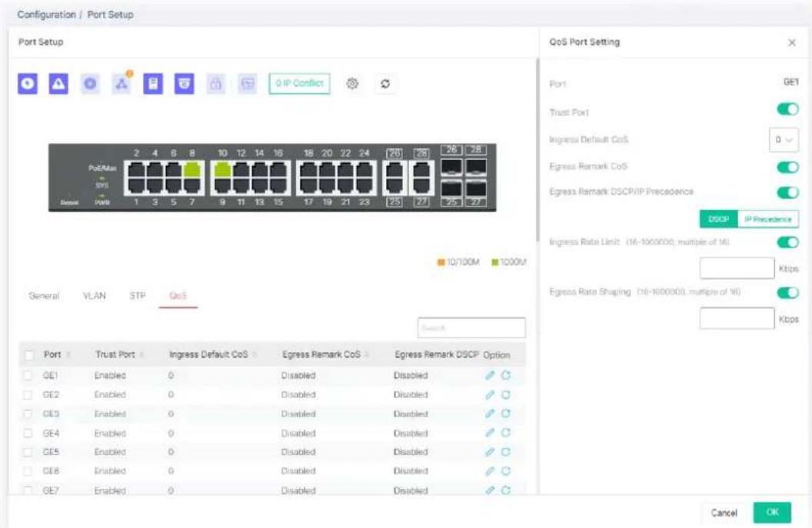Click the Port Setup panel scrollbar
This screenshot has width=812, height=528.
(x=537, y=150)
